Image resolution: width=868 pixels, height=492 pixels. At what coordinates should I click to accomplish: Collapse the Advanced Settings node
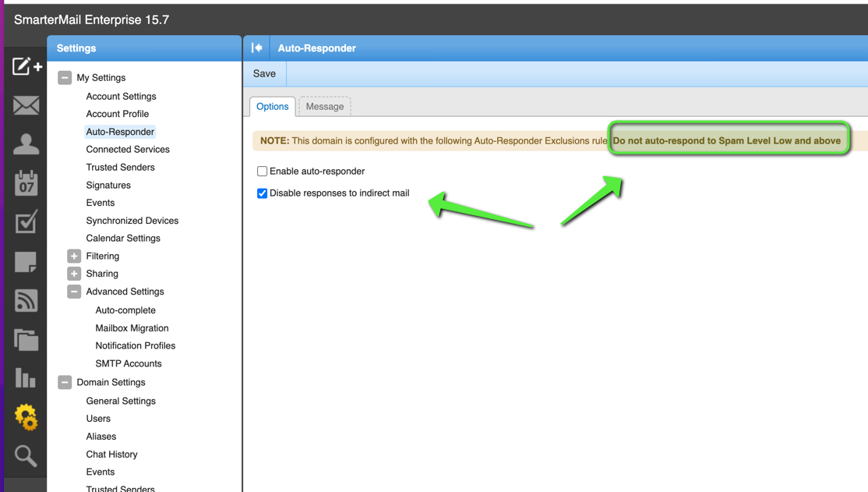[x=74, y=292]
